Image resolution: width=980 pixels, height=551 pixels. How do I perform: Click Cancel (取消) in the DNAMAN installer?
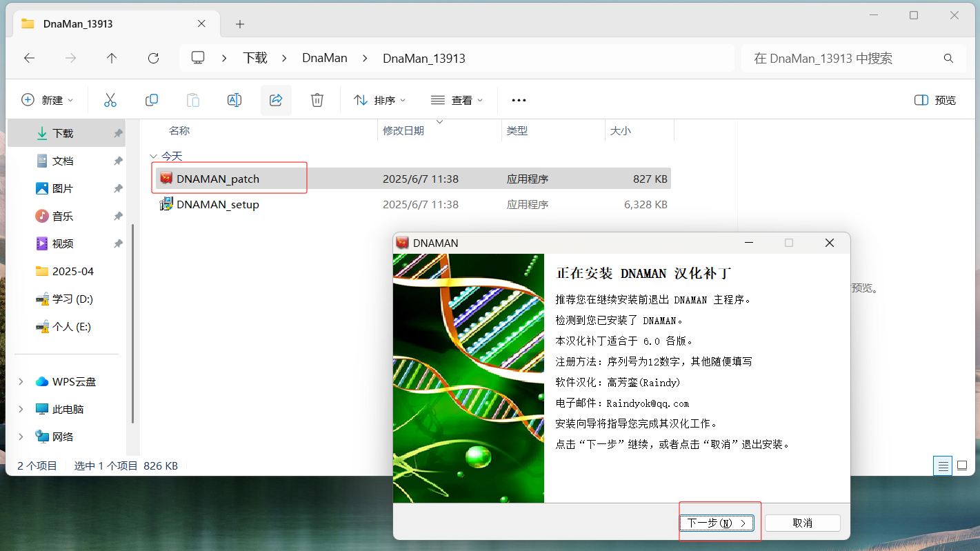tap(803, 523)
